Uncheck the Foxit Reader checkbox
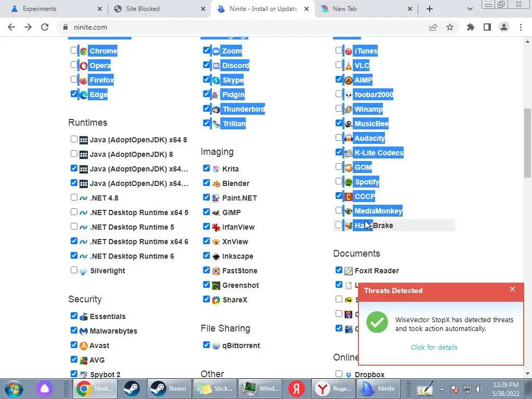Image resolution: width=532 pixels, height=399 pixels. click(339, 270)
